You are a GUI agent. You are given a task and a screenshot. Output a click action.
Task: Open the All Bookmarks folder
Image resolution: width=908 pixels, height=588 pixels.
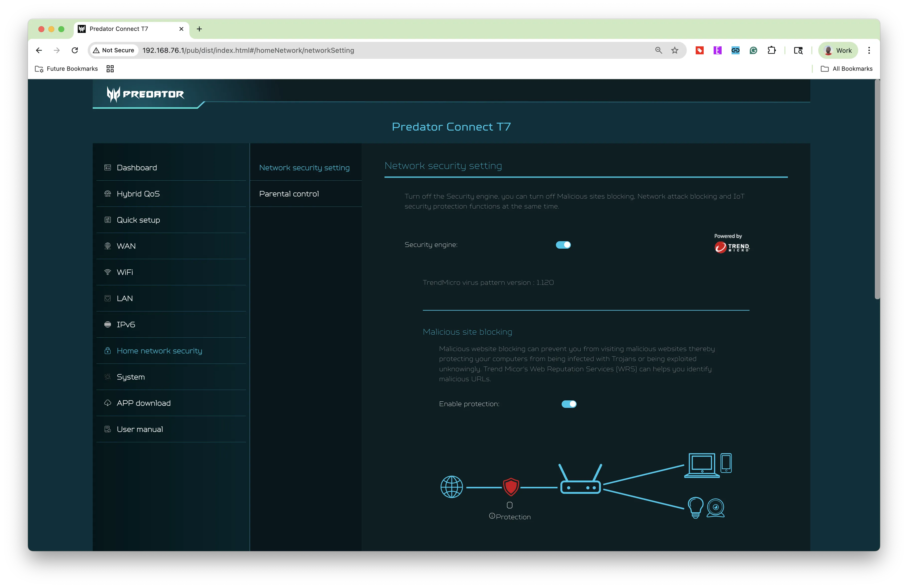pyautogui.click(x=846, y=69)
